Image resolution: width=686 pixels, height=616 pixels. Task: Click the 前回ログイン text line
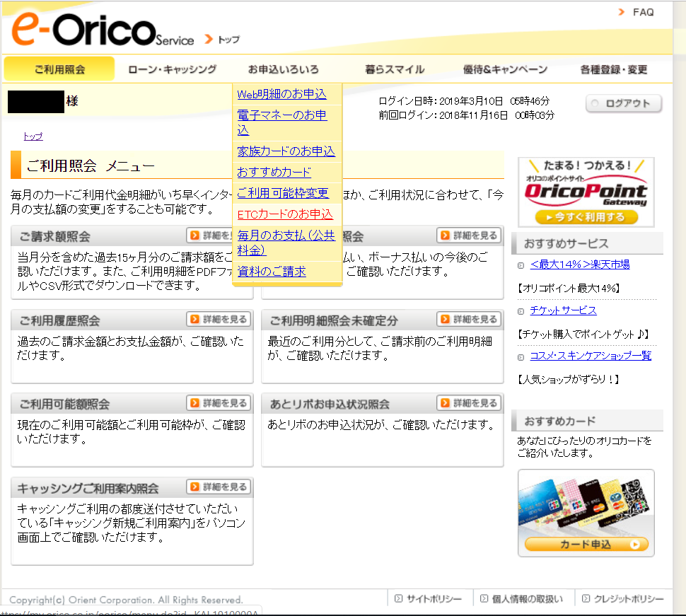tap(466, 115)
